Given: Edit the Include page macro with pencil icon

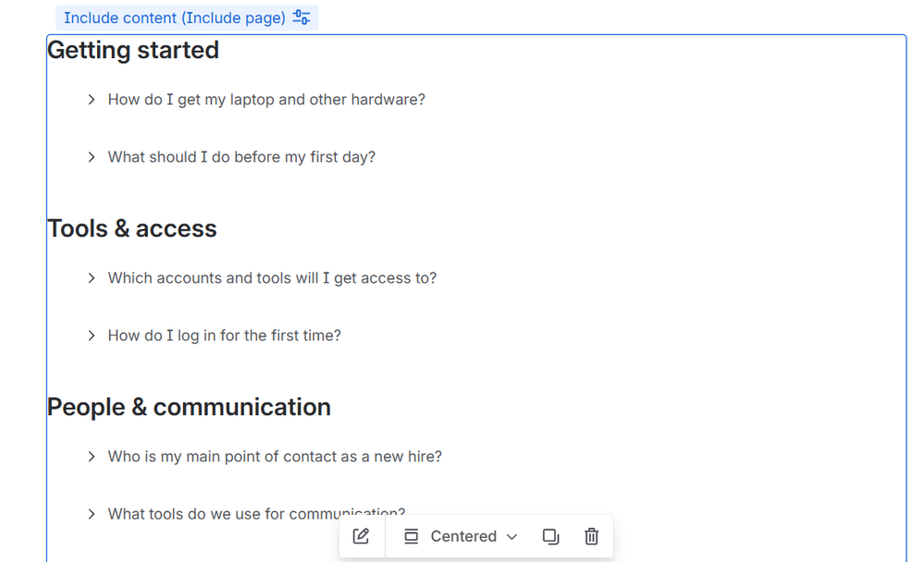Looking at the screenshot, I should pyautogui.click(x=361, y=536).
